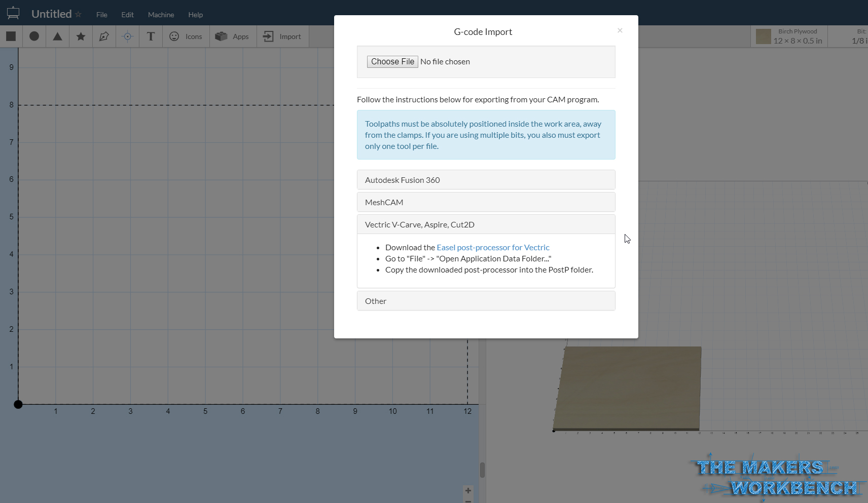Click the zoom in plus control
Viewport: 868px width, 503px height.
[x=468, y=490]
